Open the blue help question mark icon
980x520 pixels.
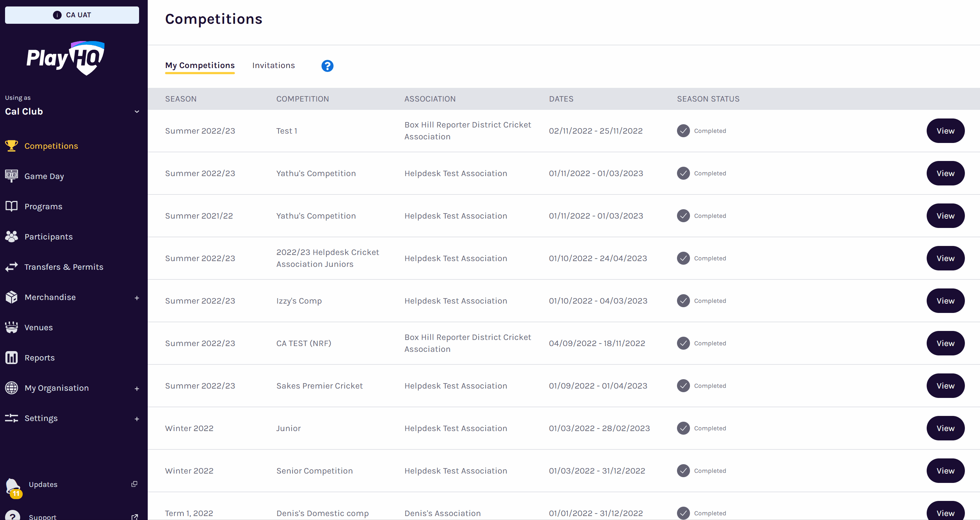click(327, 66)
